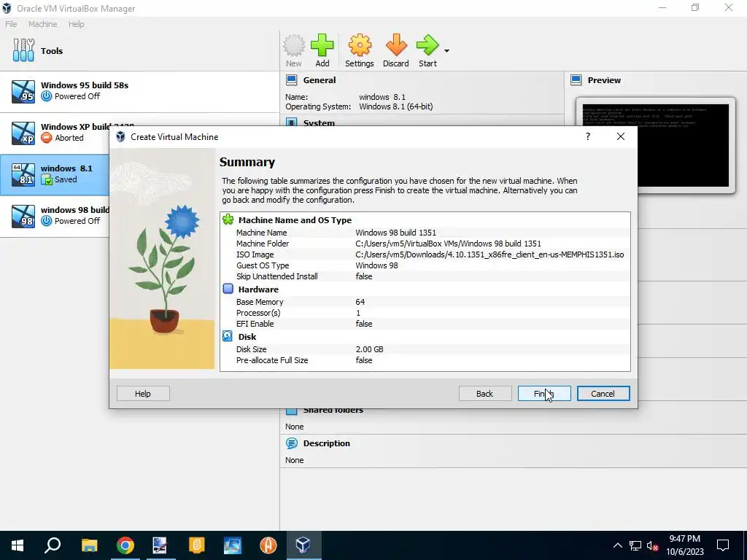The width and height of the screenshot is (747, 560).
Task: Click the windows 8.1 OS icon in machine list
Action: tap(23, 174)
